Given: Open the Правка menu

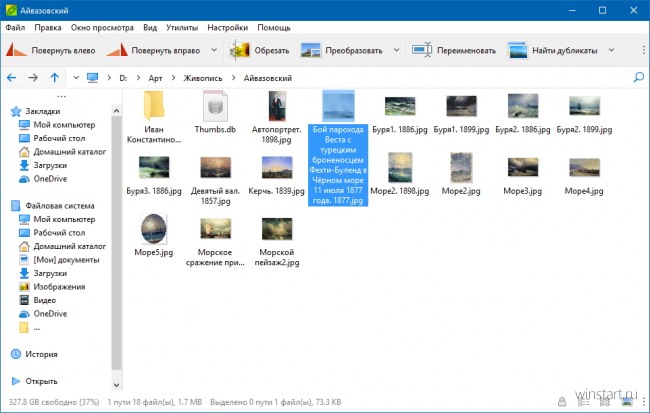Looking at the screenshot, I should pos(48,27).
